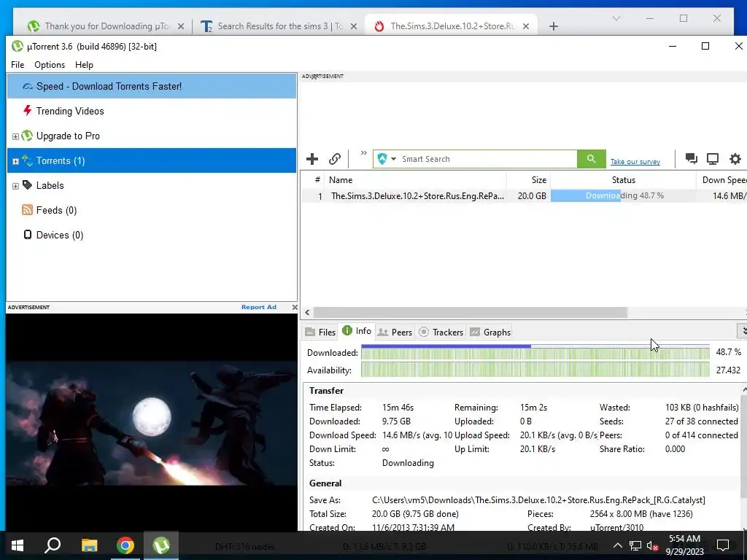Image resolution: width=747 pixels, height=560 pixels.
Task: Click the Availability pieces bar
Action: tap(535, 370)
